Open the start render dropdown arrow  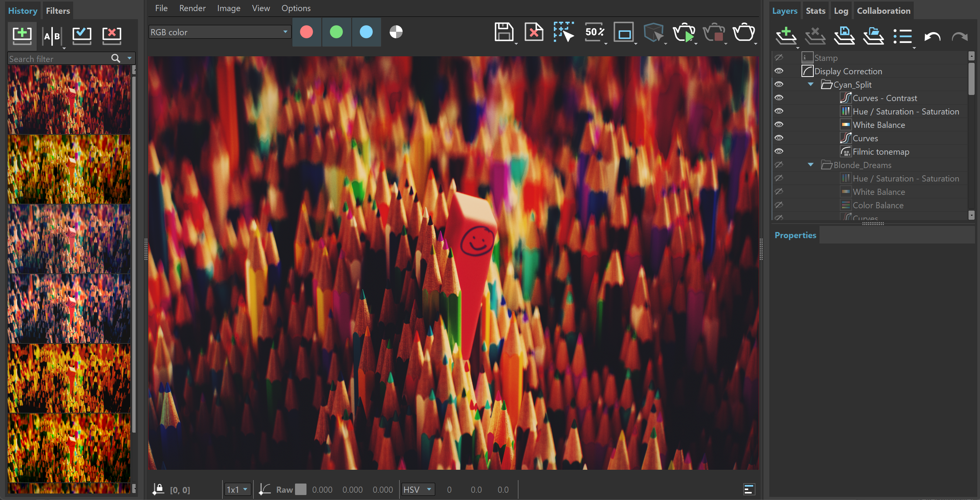pyautogui.click(x=696, y=44)
